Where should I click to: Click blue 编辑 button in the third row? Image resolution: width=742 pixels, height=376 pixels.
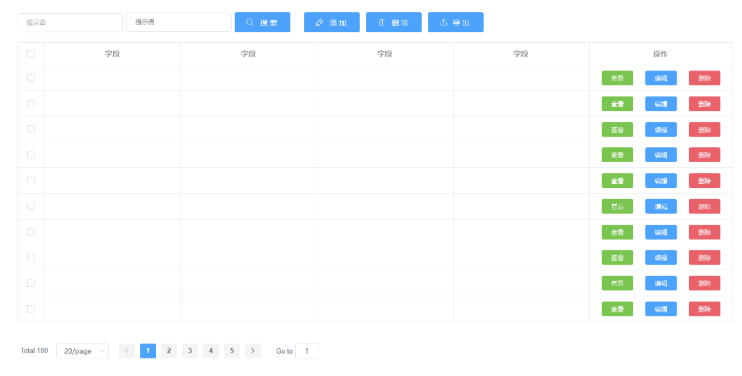point(661,130)
